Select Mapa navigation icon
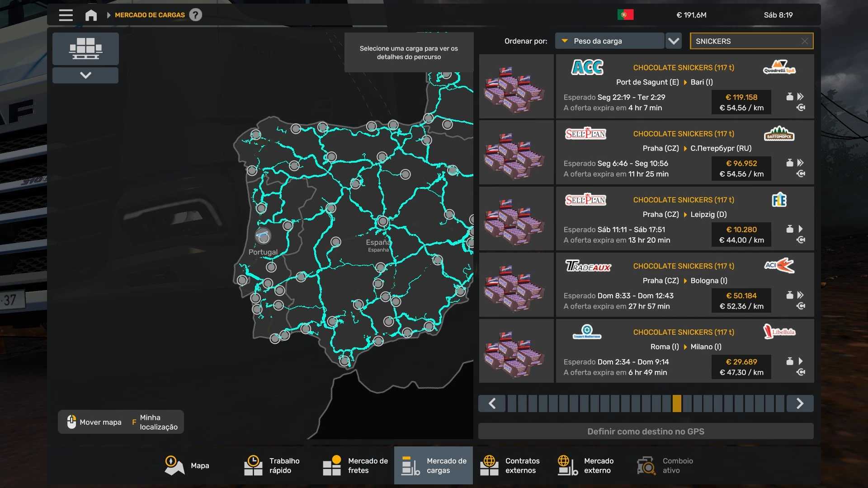 coord(175,465)
